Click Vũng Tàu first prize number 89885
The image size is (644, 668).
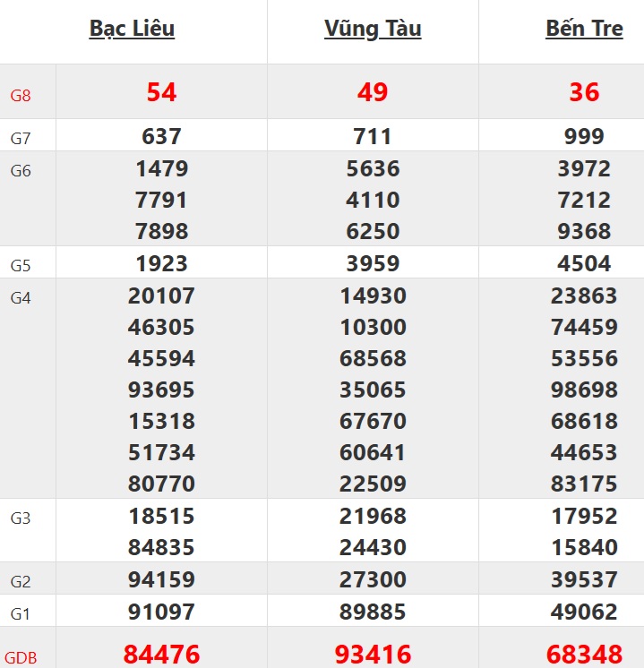(x=373, y=612)
